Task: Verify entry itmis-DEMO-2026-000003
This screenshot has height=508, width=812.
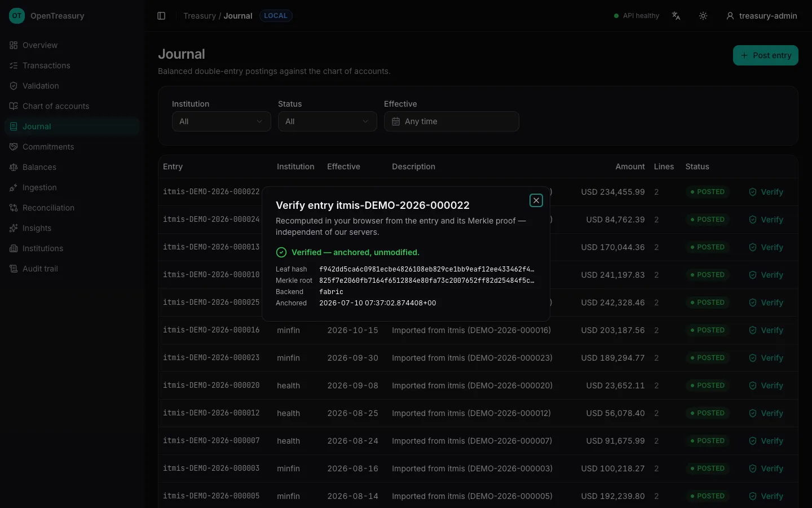Action: 766,468
